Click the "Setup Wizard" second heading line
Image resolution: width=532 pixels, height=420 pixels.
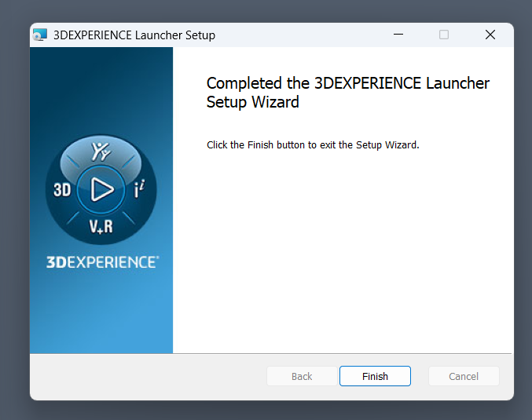(252, 102)
